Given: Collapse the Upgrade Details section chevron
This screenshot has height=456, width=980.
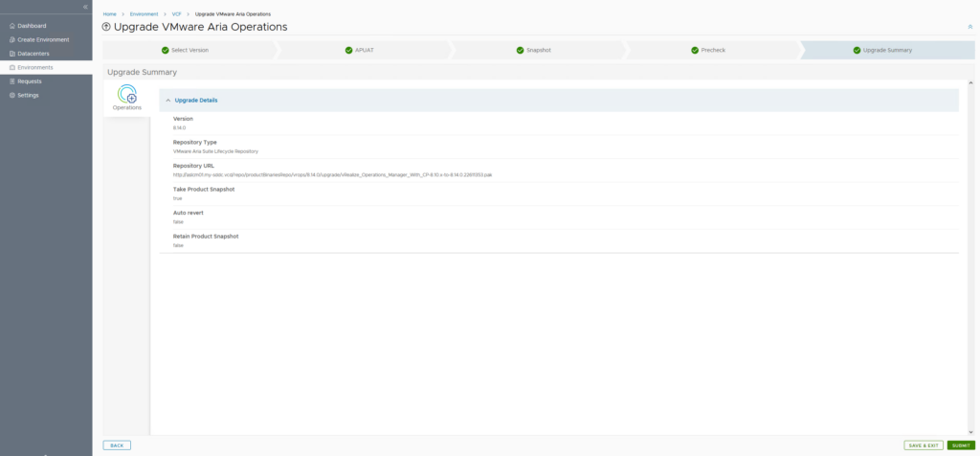Looking at the screenshot, I should [168, 100].
